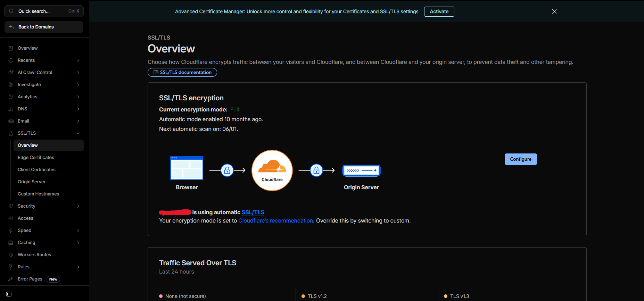This screenshot has height=301, width=644.
Task: Select the active Overview item under SSL/TLS
Action: coord(49,145)
